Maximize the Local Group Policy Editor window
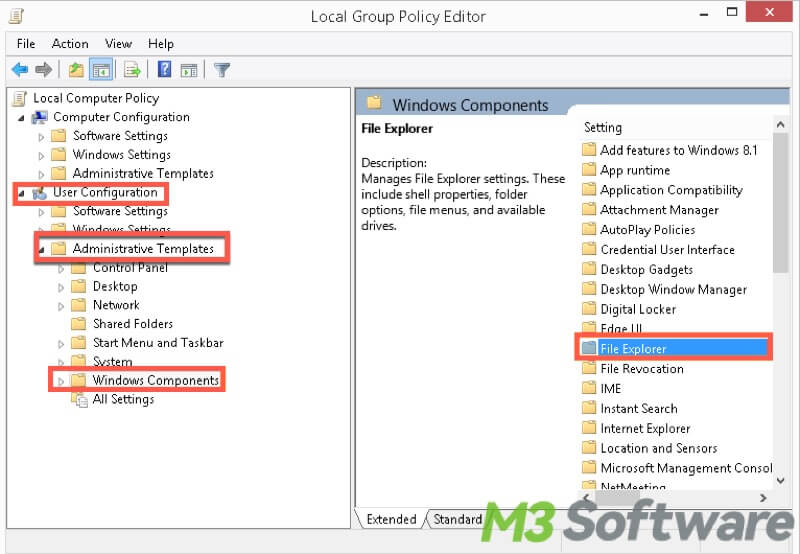Screen dimensions: 800x554 (x=732, y=12)
